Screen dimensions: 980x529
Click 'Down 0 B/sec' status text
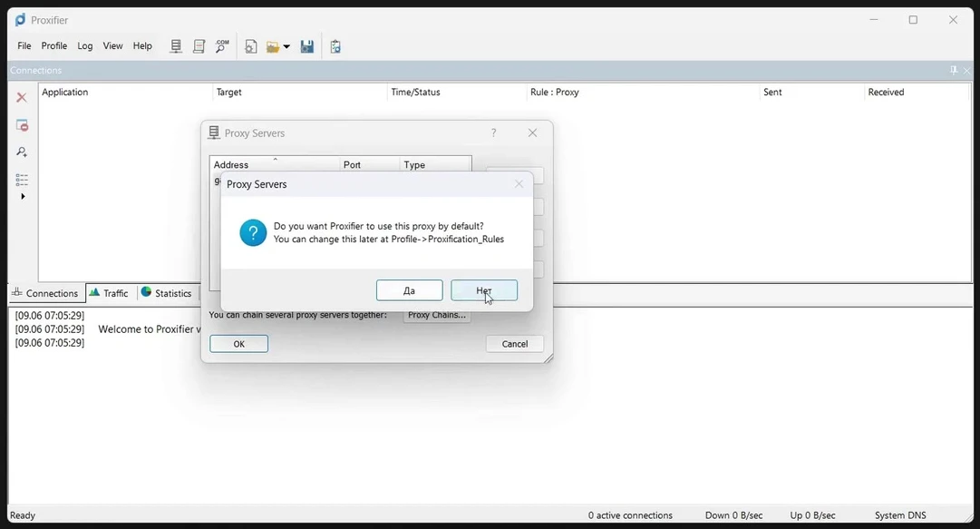(x=733, y=515)
